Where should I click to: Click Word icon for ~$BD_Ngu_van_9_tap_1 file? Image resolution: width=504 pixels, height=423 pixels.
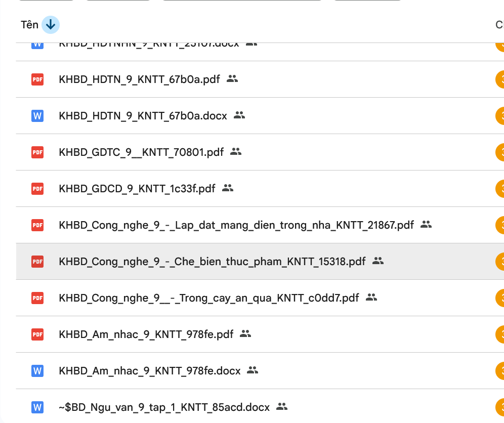click(37, 407)
